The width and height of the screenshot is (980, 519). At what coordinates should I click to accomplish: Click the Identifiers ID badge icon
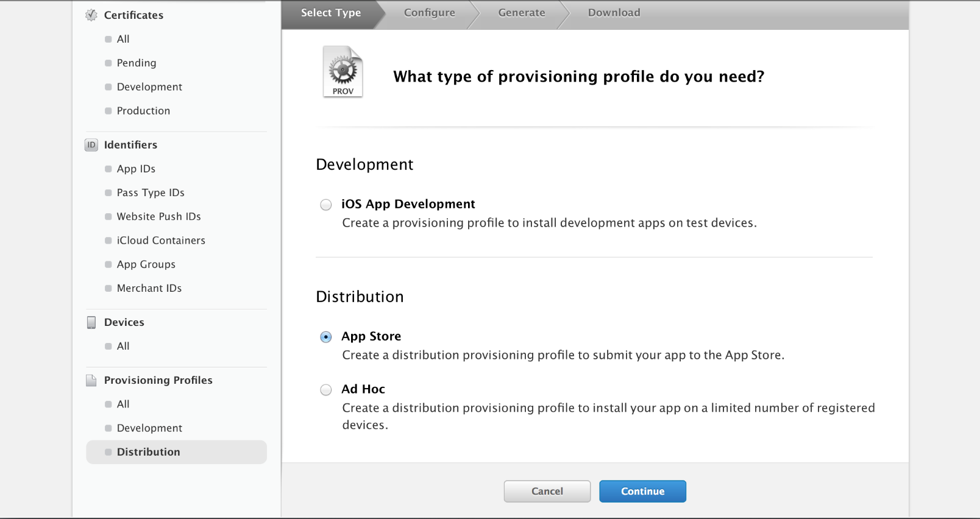click(x=91, y=145)
